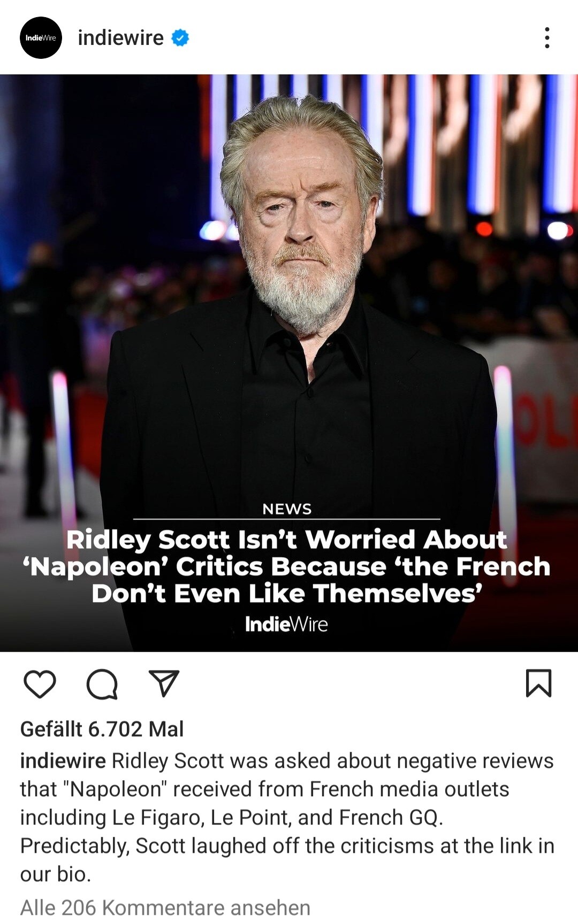Open the list of 6.702 likes
578x924 pixels.
(x=102, y=729)
